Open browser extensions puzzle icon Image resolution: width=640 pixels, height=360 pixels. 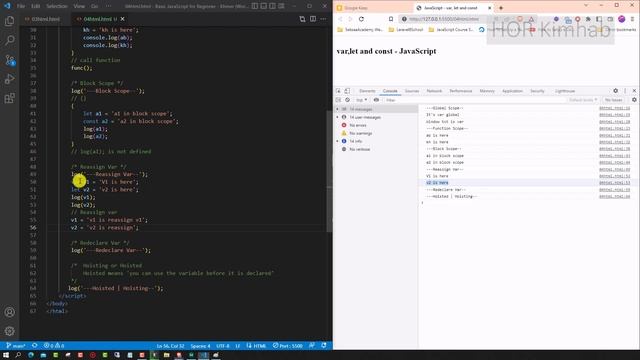pyautogui.click(x=588, y=19)
